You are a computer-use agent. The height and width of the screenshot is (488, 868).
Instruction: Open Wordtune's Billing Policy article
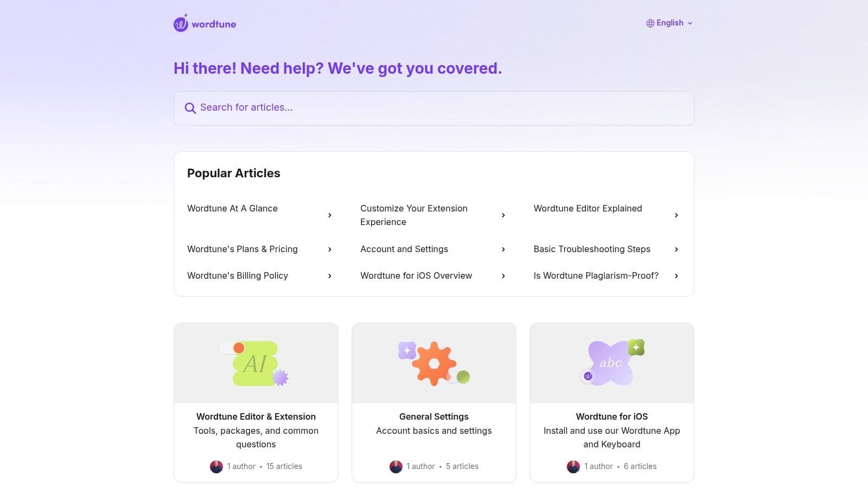(238, 275)
